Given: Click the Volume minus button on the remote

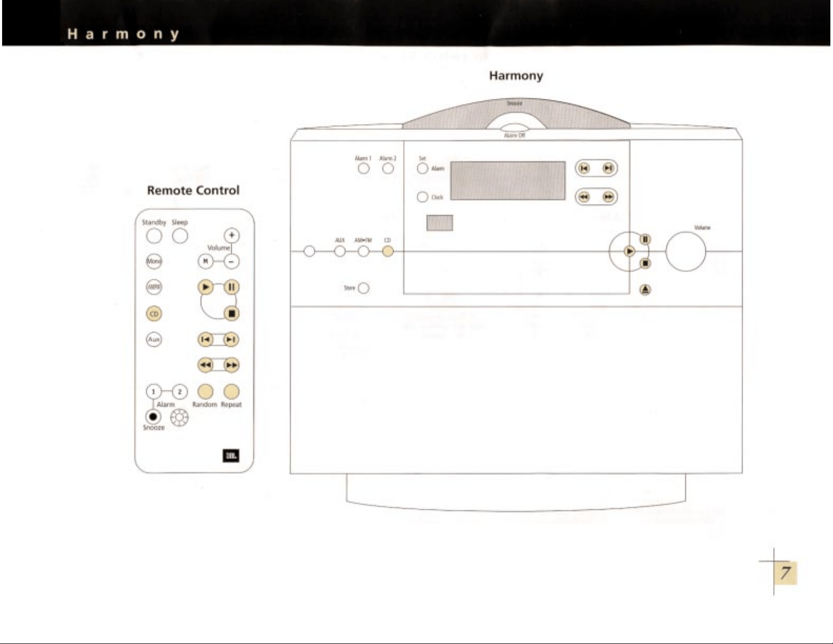Looking at the screenshot, I should (x=231, y=261).
